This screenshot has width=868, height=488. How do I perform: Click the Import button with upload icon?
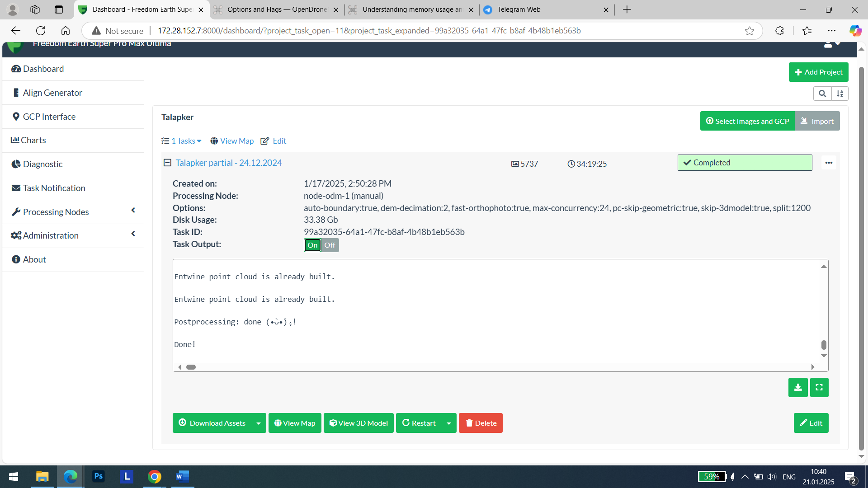(817, 121)
